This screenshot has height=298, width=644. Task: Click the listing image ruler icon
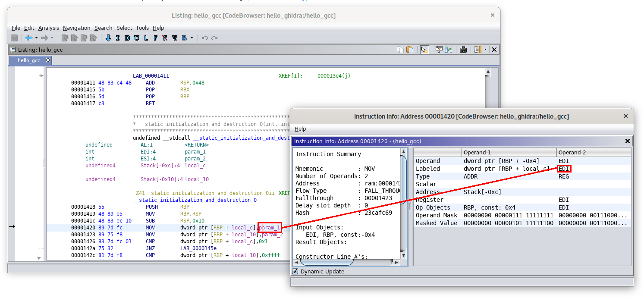click(478, 50)
